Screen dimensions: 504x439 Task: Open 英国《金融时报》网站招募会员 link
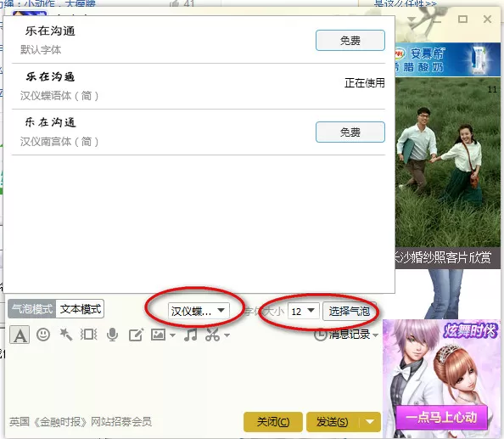click(x=81, y=422)
